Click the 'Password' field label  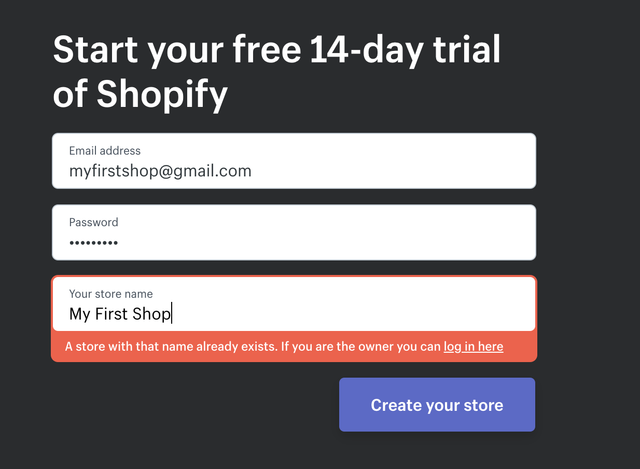coord(93,222)
